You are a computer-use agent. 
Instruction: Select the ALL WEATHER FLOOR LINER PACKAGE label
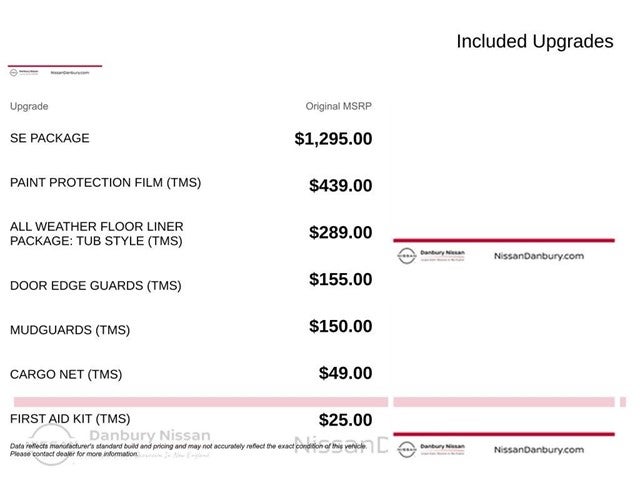[x=97, y=234]
